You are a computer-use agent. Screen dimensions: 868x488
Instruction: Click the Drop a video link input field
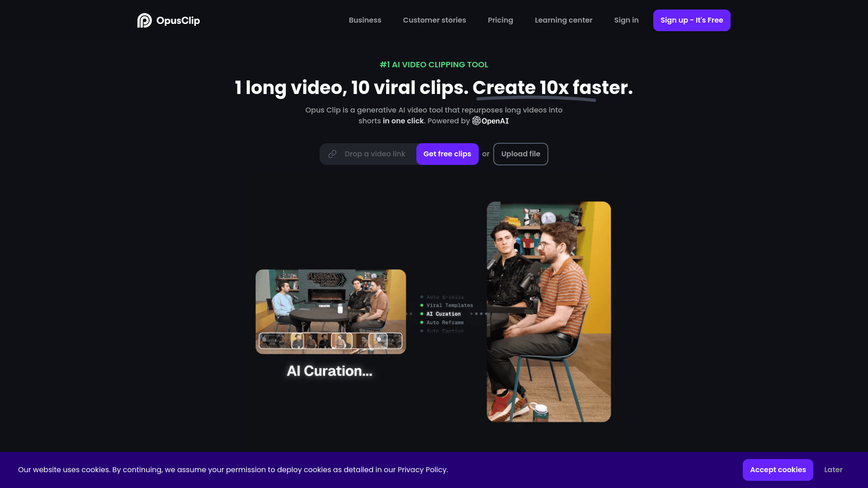pyautogui.click(x=370, y=154)
